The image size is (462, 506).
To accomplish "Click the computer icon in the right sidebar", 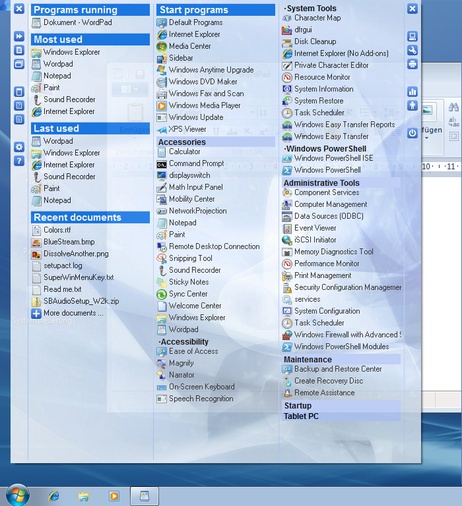I will pos(412,36).
